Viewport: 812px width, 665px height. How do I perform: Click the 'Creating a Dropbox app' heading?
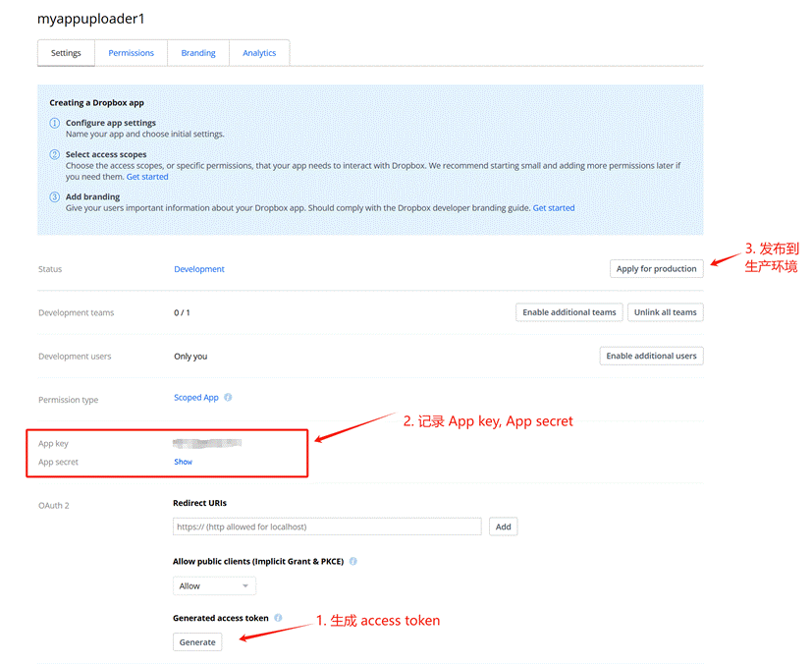(x=97, y=102)
